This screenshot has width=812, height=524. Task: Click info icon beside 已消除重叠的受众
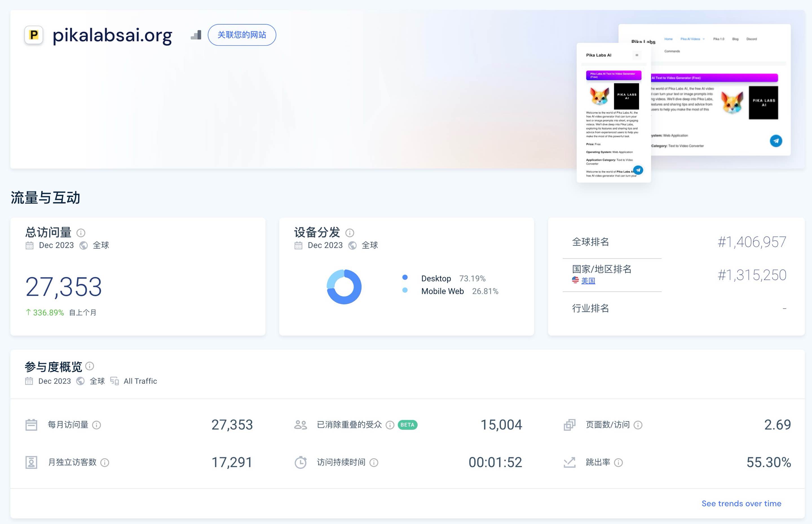click(x=390, y=425)
